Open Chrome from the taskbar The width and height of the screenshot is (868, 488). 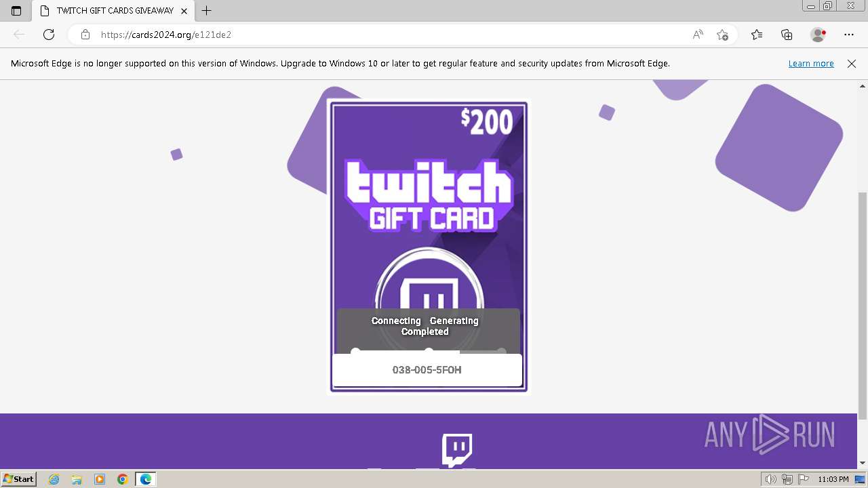pos(123,479)
